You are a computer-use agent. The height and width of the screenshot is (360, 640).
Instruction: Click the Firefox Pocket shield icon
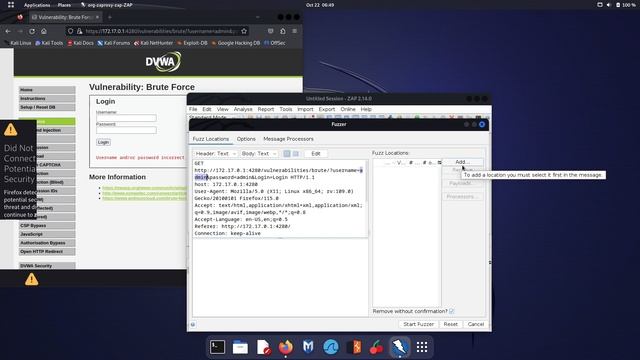271,31
